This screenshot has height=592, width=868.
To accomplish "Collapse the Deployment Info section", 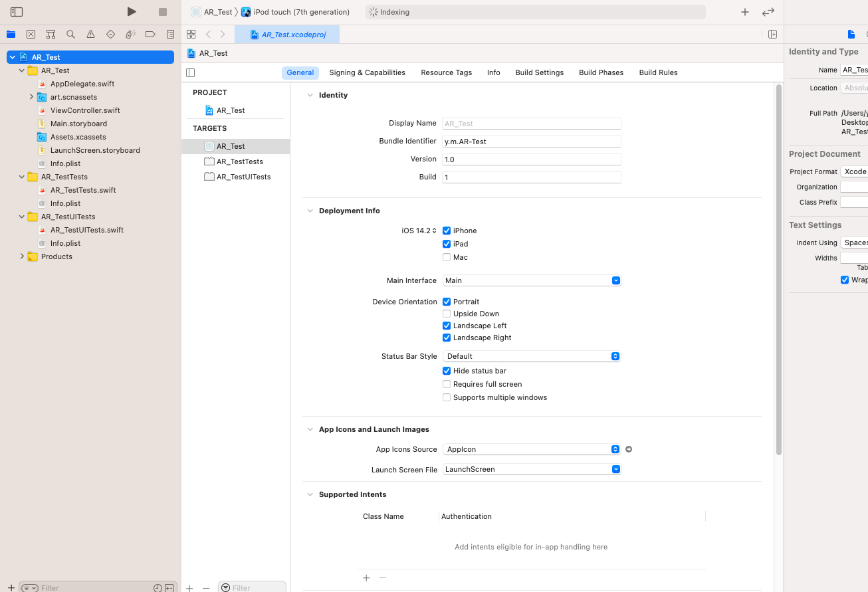I will click(309, 211).
